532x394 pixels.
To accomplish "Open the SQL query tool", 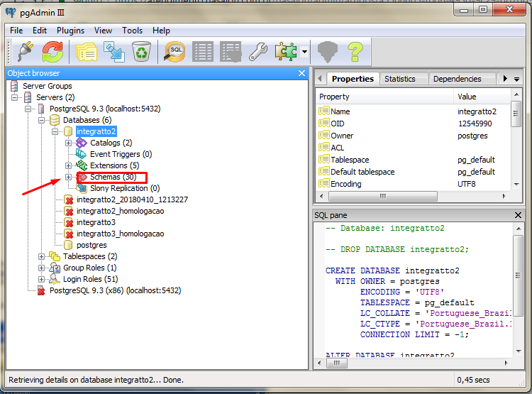I will coord(174,51).
